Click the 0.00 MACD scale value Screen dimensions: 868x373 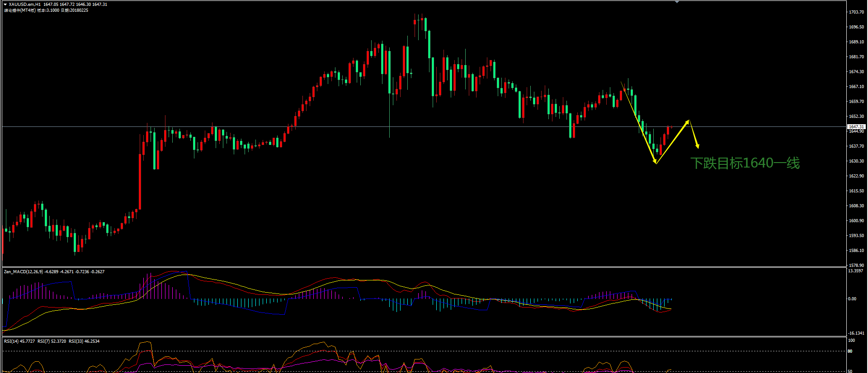852,299
